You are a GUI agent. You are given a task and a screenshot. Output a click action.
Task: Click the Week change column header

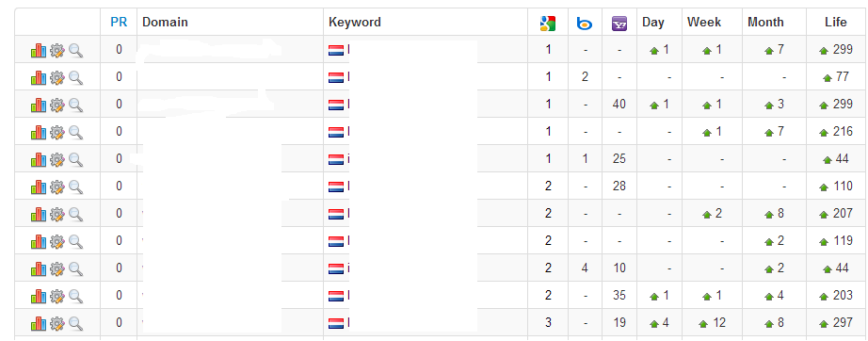(704, 23)
